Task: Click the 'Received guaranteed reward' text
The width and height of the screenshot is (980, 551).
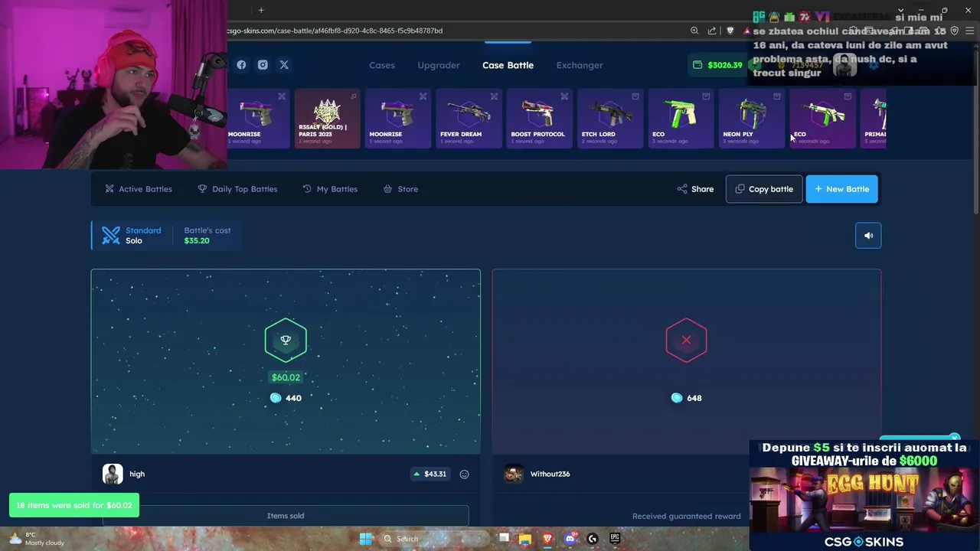Action: (686, 516)
